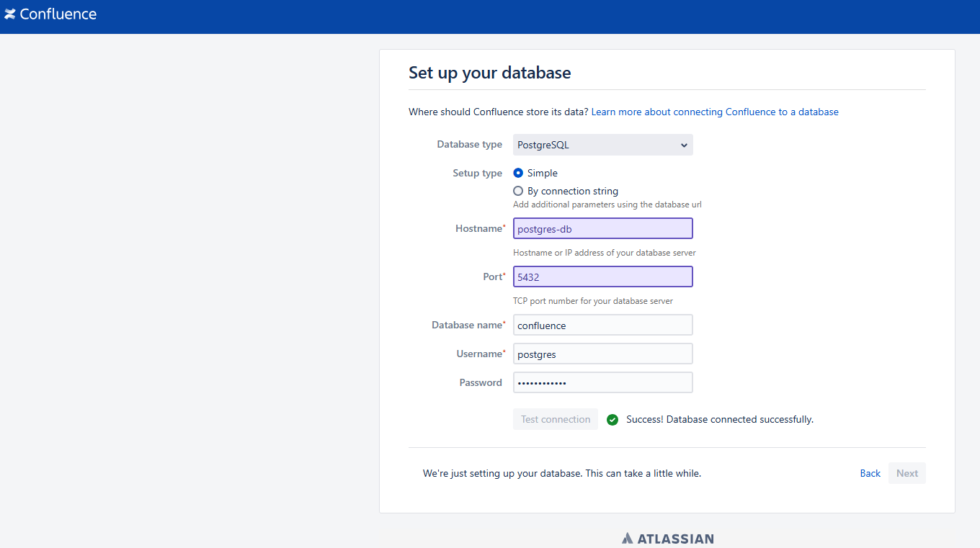This screenshot has width=980, height=548.
Task: Click the Username field with postgres
Action: click(x=602, y=354)
